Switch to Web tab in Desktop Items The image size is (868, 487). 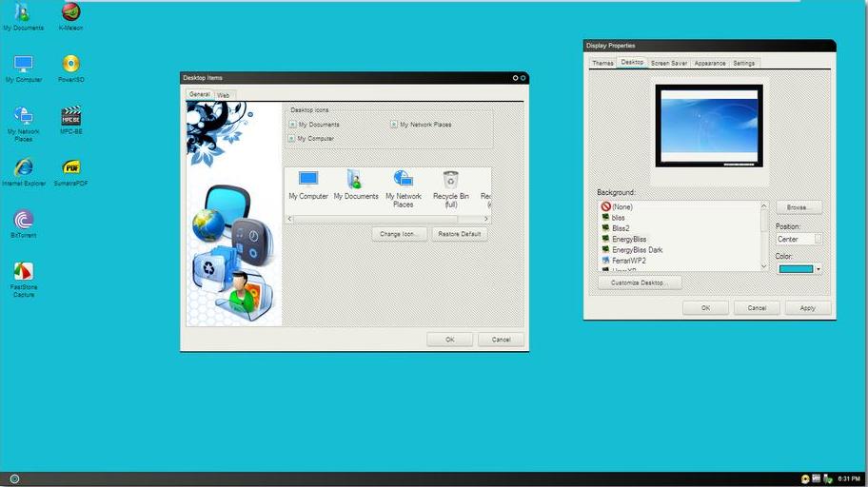pos(224,96)
